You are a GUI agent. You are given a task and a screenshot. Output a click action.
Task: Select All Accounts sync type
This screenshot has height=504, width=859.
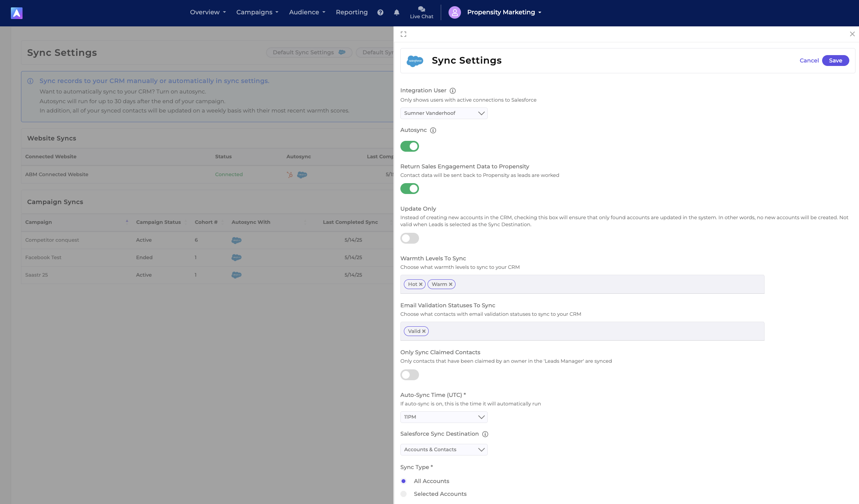coord(403,481)
